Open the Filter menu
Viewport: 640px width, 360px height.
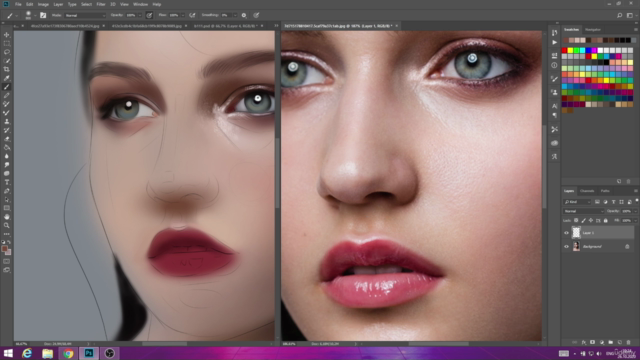[101, 4]
